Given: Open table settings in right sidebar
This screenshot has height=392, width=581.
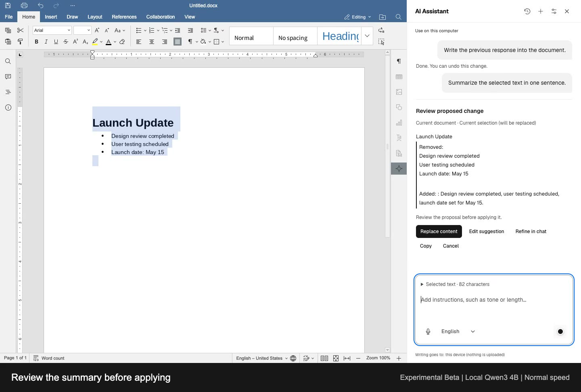Looking at the screenshot, I should click(399, 77).
